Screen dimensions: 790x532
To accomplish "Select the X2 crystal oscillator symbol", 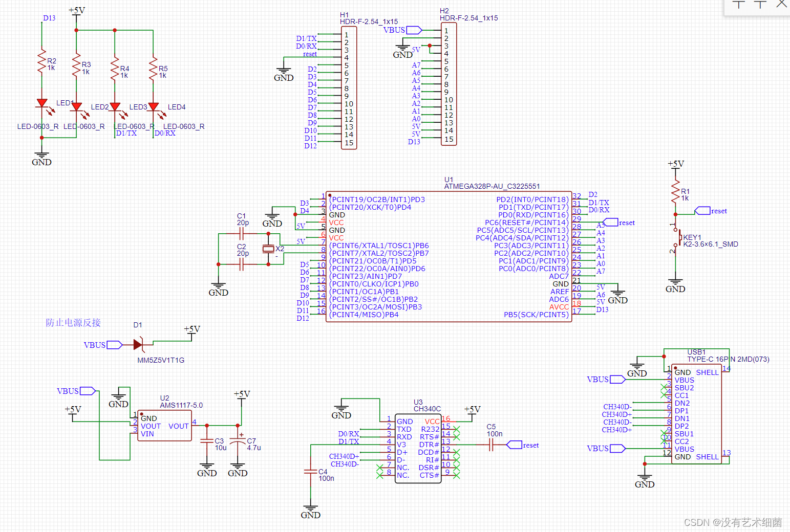I will coord(268,249).
